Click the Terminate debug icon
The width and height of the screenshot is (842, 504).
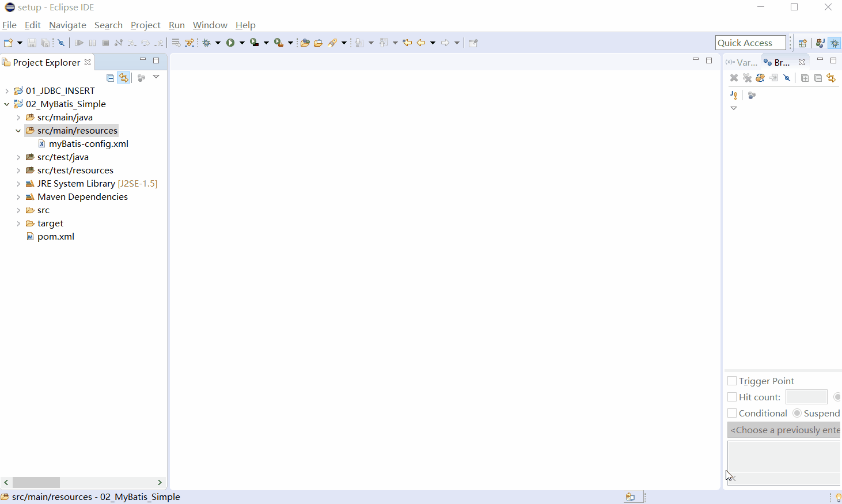coord(105,43)
